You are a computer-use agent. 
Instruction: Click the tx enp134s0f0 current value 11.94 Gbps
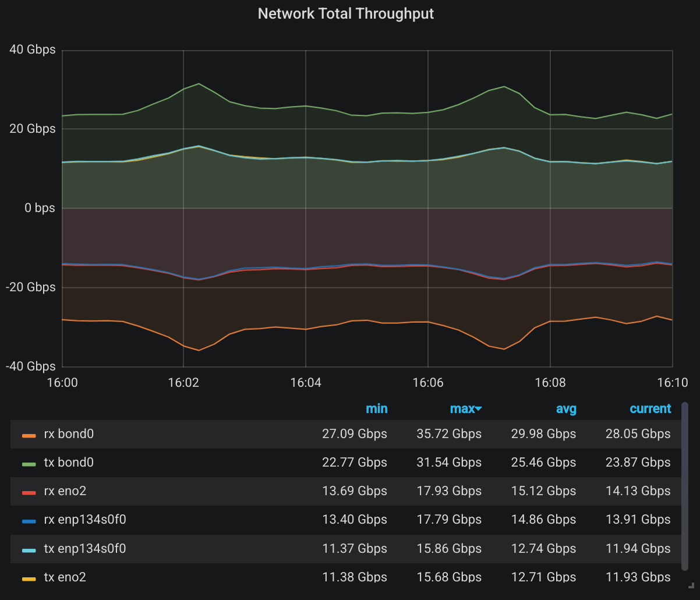[x=638, y=548]
